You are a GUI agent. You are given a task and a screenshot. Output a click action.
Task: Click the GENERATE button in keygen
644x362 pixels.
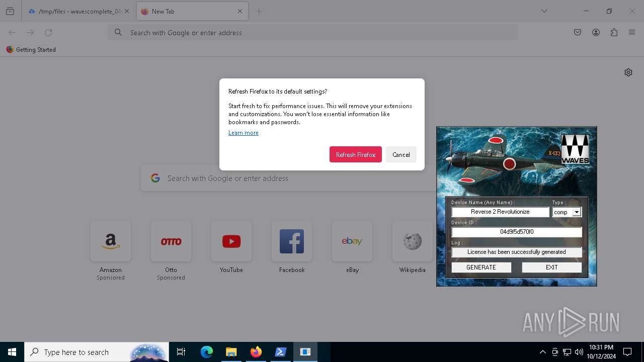point(481,267)
